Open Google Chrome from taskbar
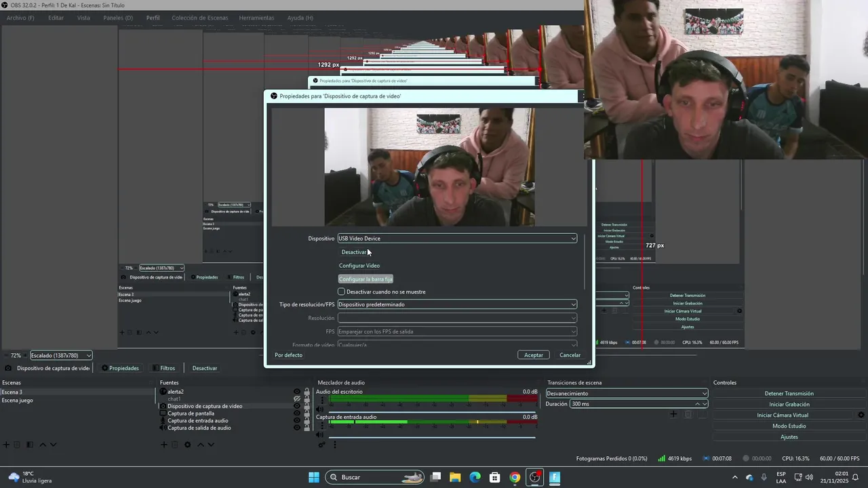The height and width of the screenshot is (488, 868). (515, 477)
